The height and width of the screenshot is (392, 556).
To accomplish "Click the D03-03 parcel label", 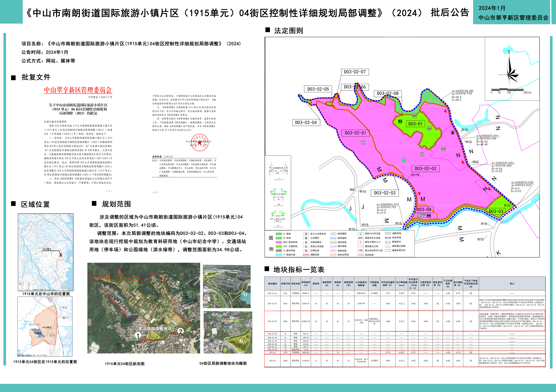I will click(496, 211).
